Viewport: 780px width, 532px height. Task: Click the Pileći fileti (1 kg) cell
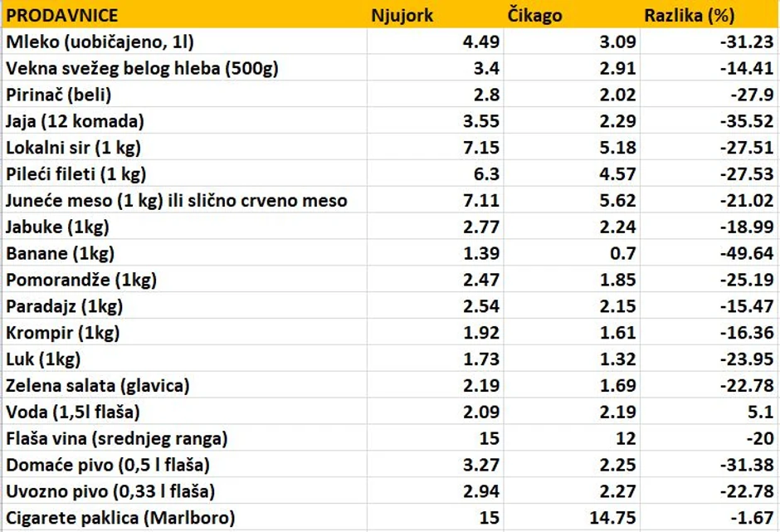click(x=76, y=174)
